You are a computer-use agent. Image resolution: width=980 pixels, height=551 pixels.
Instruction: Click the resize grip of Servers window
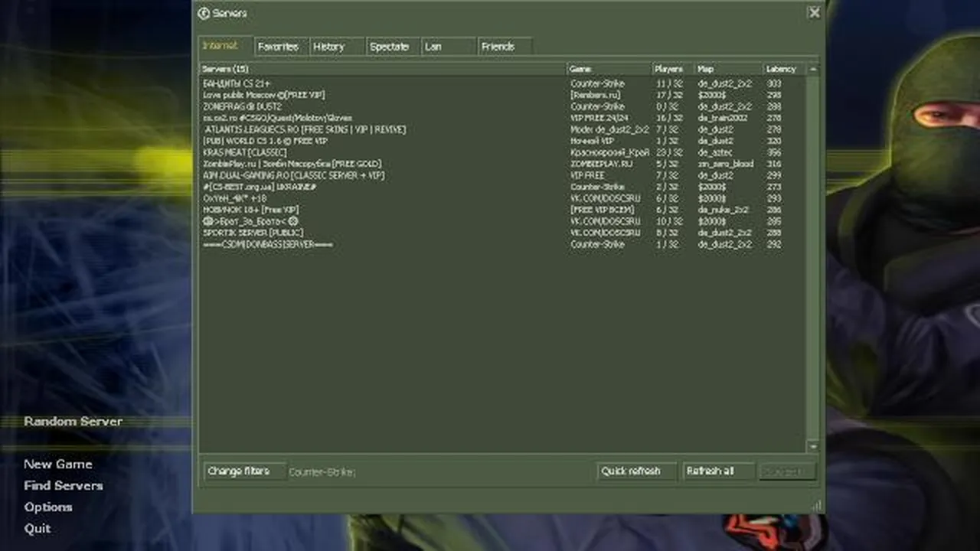coord(817,505)
